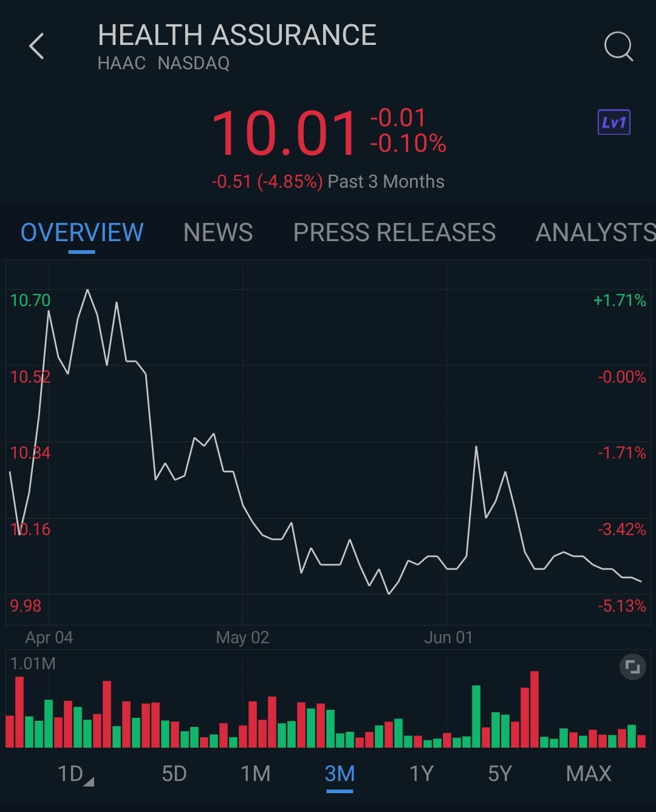Open the ANALYSTS tab
Image resolution: width=656 pixels, height=812 pixels.
pos(595,233)
